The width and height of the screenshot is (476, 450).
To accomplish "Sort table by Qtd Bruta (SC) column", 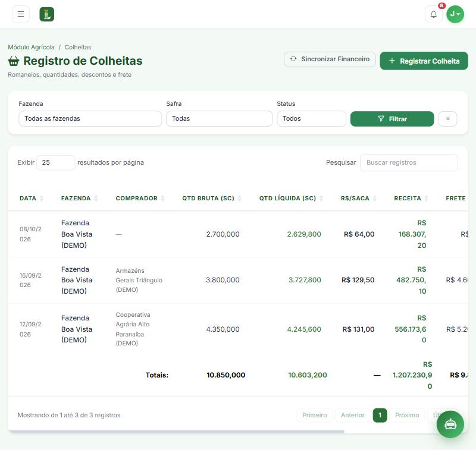I will click(x=212, y=199).
